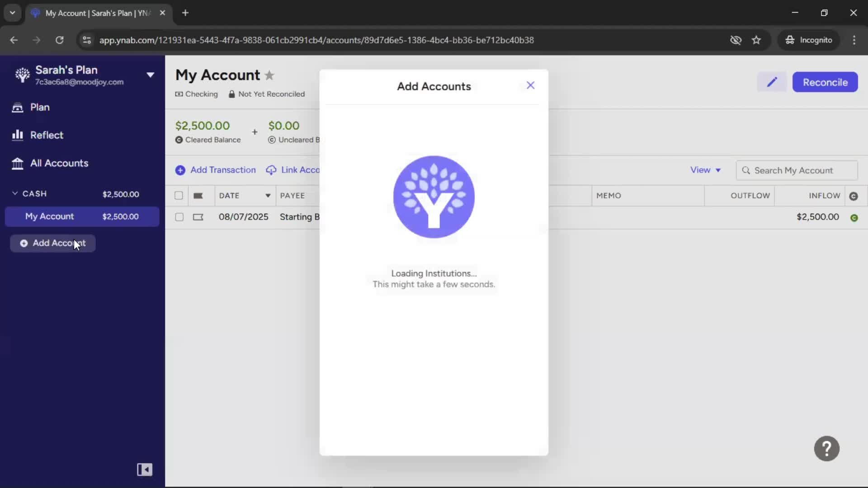This screenshot has height=488, width=868.
Task: Click Add Transaction
Action: tap(216, 170)
